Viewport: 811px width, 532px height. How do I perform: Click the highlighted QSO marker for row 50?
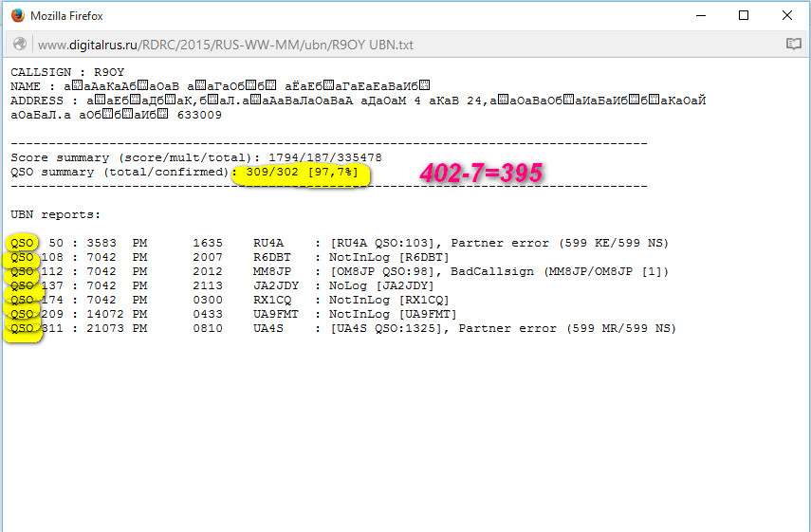pyautogui.click(x=22, y=244)
